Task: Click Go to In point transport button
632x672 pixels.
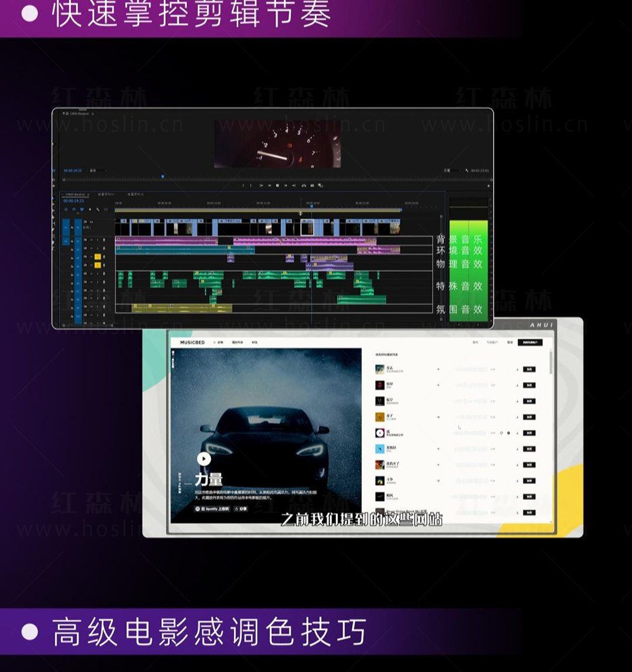Action: (x=262, y=186)
